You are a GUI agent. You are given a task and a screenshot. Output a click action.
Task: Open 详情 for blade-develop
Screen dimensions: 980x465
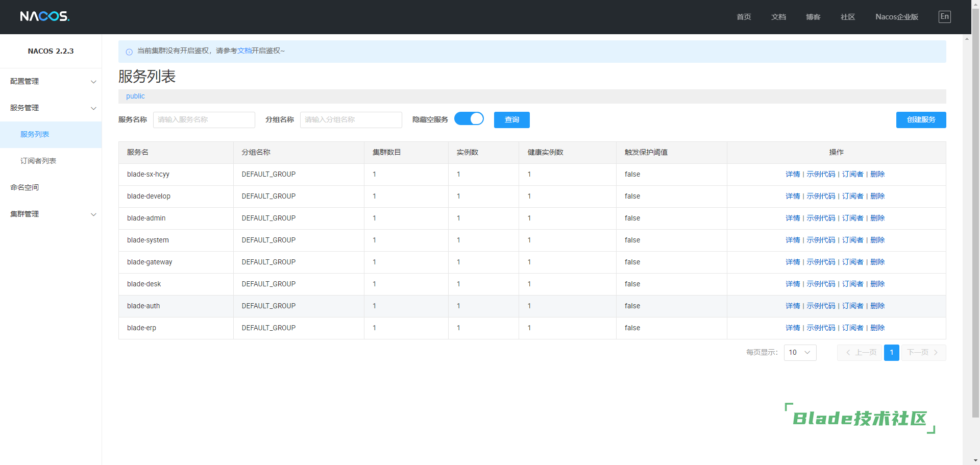[793, 197]
